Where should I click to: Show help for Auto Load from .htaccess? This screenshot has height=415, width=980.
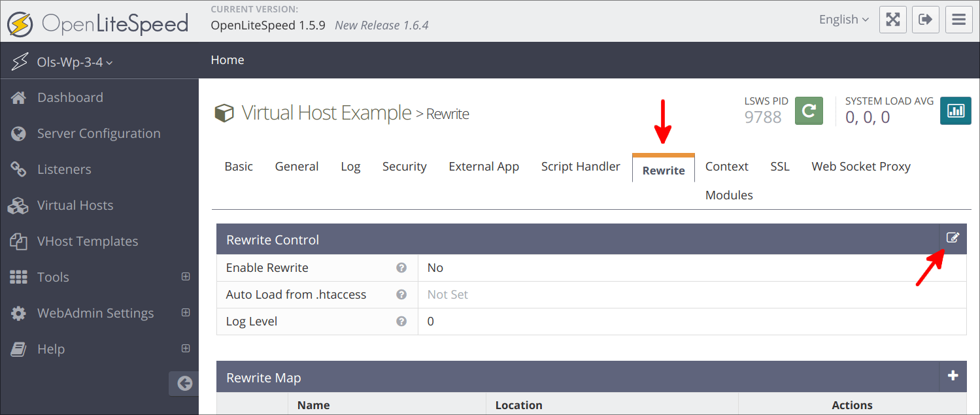(x=401, y=295)
